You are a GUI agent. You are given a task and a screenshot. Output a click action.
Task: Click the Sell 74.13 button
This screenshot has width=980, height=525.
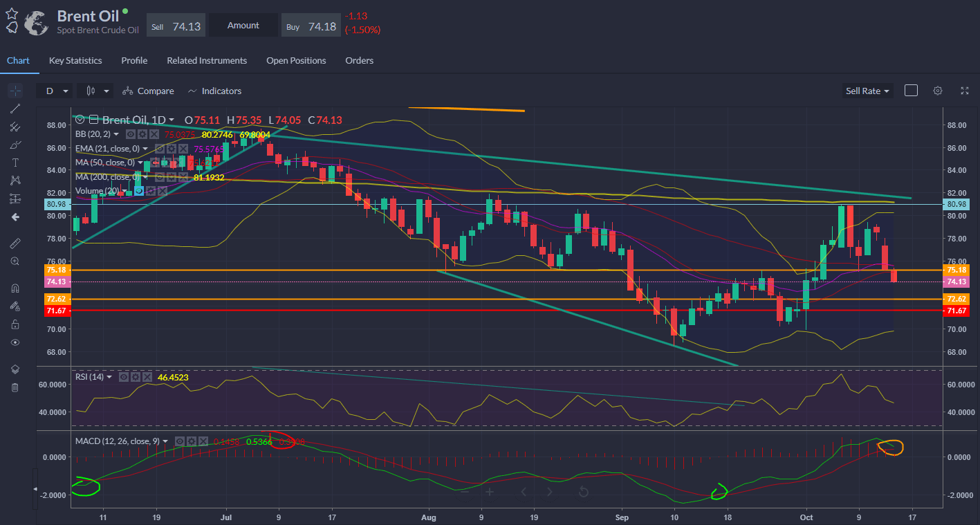coord(176,26)
